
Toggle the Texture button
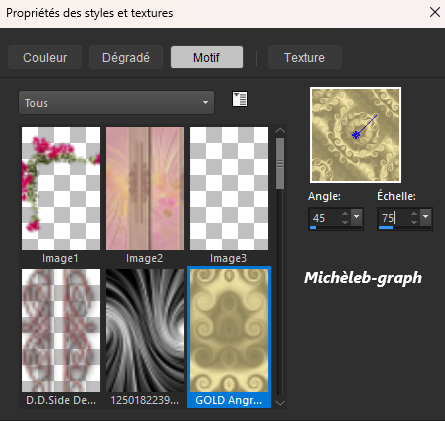click(305, 57)
